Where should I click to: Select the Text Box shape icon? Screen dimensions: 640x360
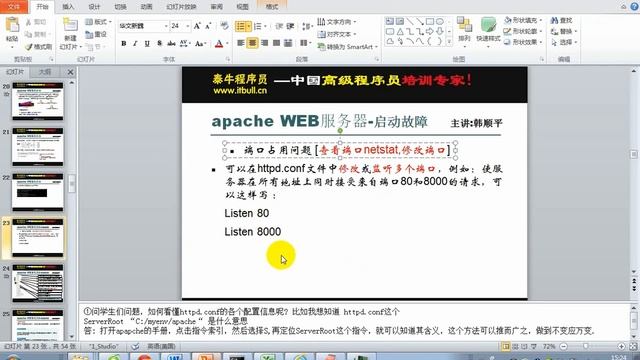click(x=390, y=21)
